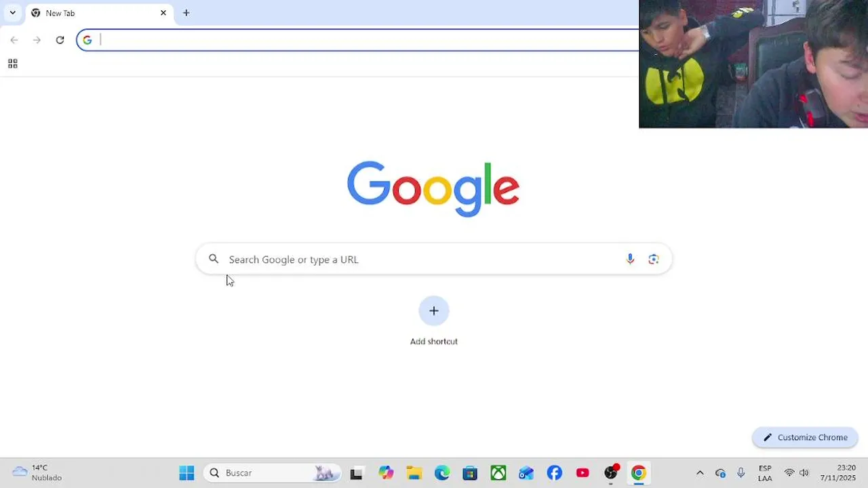This screenshot has height=488, width=868.
Task: Open the tab search dropdown arrow
Action: tap(12, 13)
